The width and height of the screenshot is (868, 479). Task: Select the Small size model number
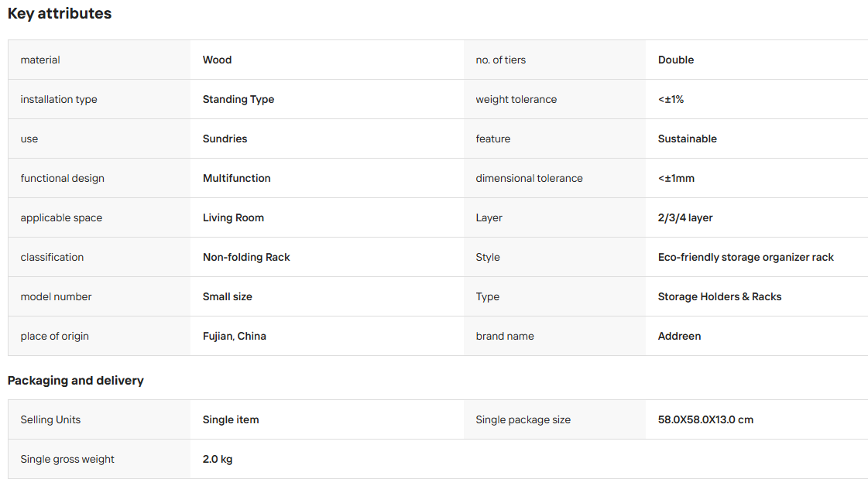click(228, 296)
